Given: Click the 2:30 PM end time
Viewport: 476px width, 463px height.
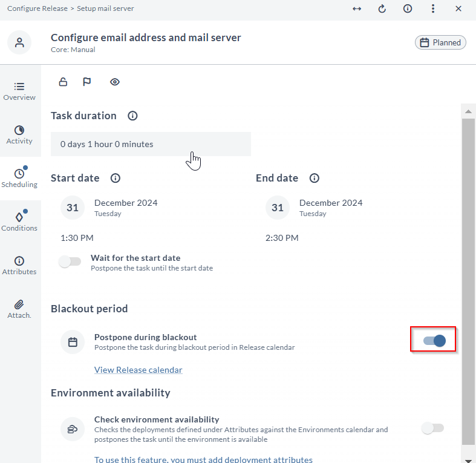Looking at the screenshot, I should (x=282, y=238).
